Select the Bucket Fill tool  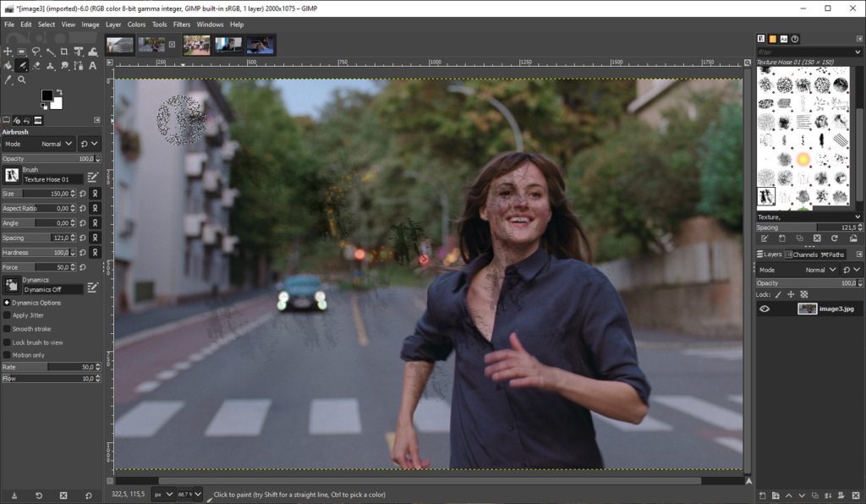point(8,66)
